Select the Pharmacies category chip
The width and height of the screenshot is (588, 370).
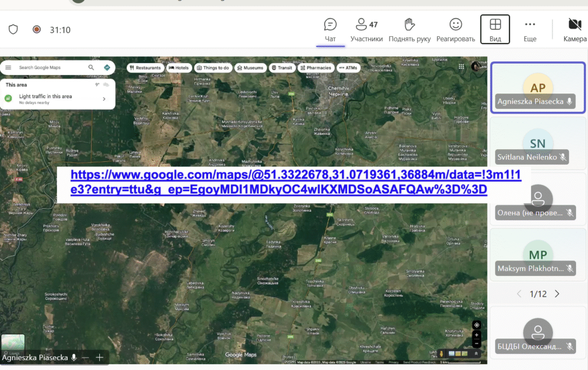[315, 68]
